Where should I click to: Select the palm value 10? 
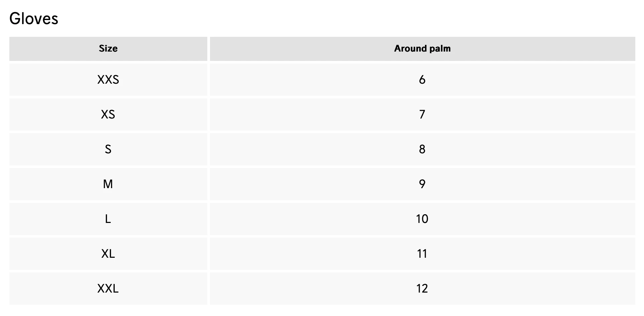click(x=422, y=219)
